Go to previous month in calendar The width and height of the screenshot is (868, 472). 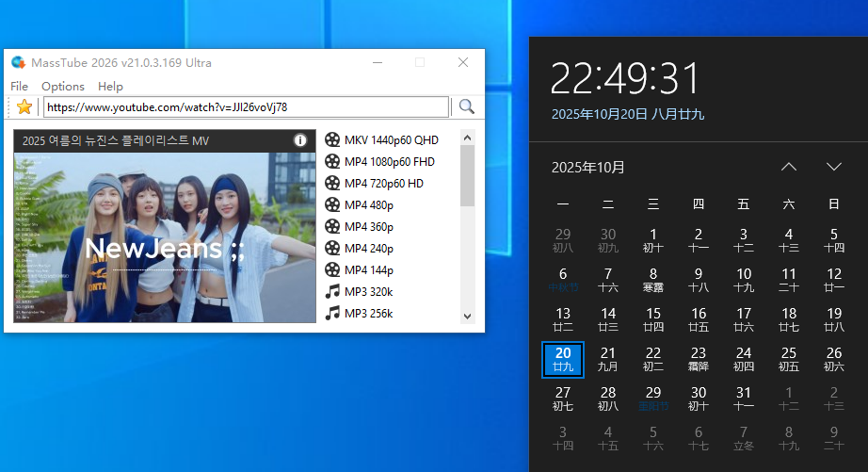click(789, 167)
